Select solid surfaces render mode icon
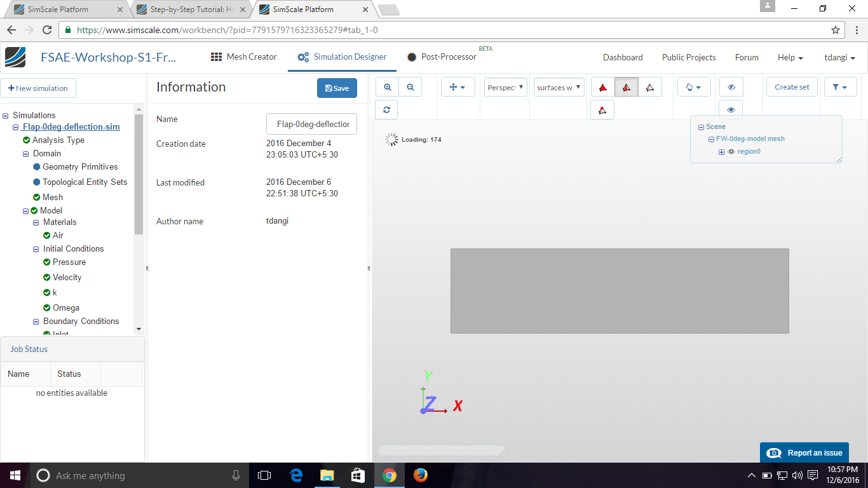Screen dimensions: 868x488 pos(603,87)
